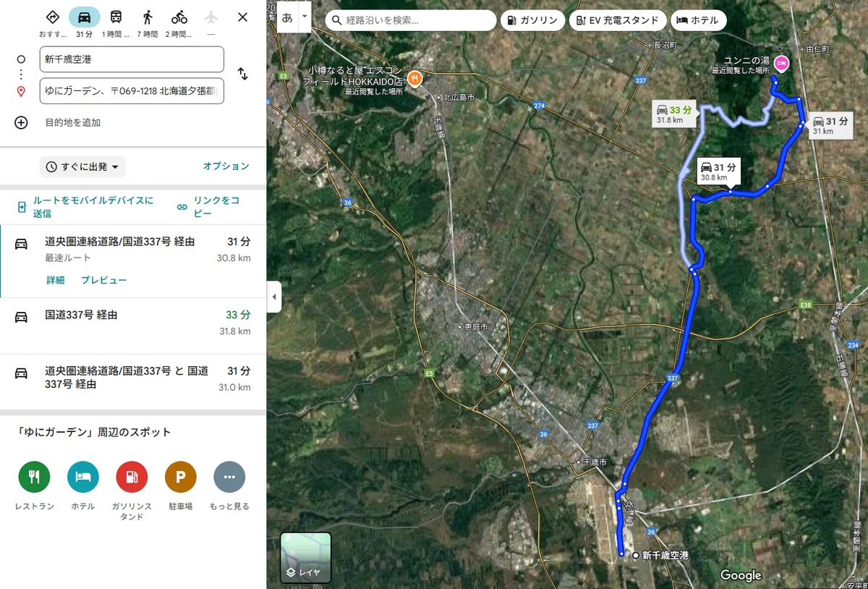Screen dimensions: 868x589
Task: Close the directions panel
Action: (x=243, y=17)
